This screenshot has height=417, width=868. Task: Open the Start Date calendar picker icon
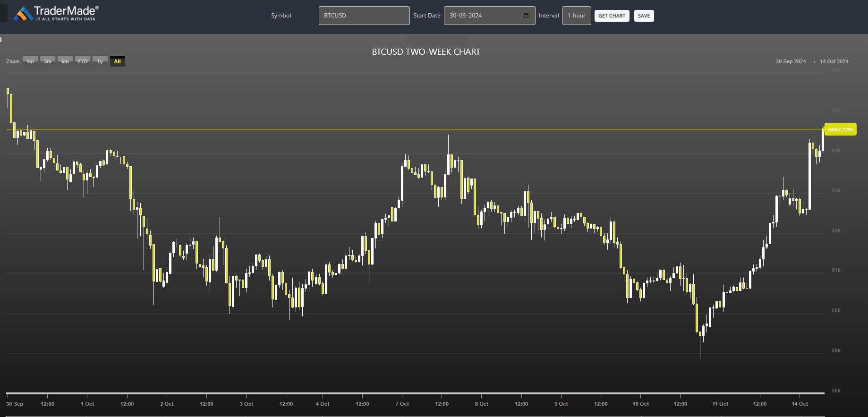[526, 16]
